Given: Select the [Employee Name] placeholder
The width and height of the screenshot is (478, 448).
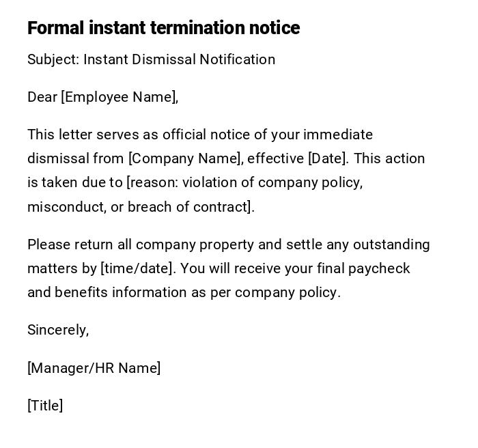Looking at the screenshot, I should (119, 97).
